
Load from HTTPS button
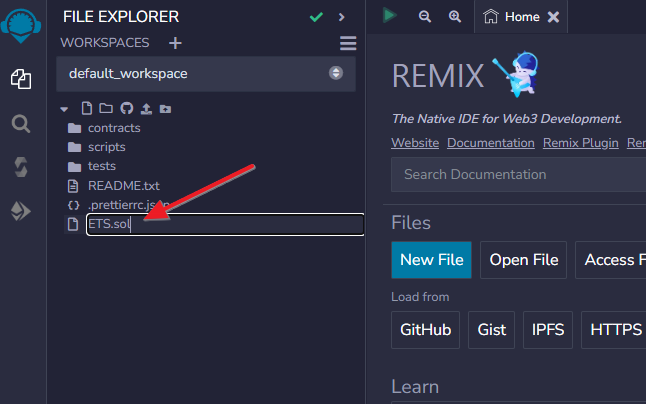(613, 330)
